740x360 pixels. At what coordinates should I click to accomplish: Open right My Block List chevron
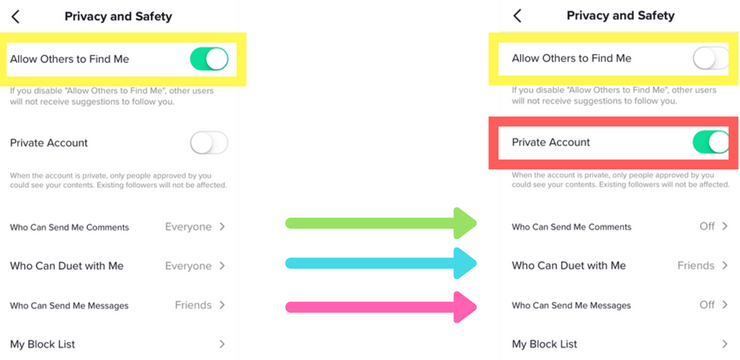coord(724,344)
